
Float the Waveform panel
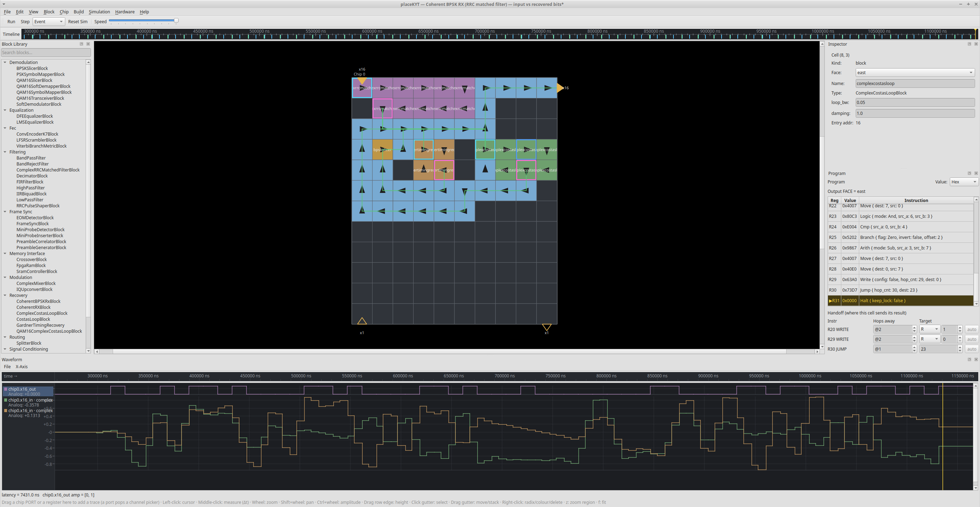(x=969, y=359)
